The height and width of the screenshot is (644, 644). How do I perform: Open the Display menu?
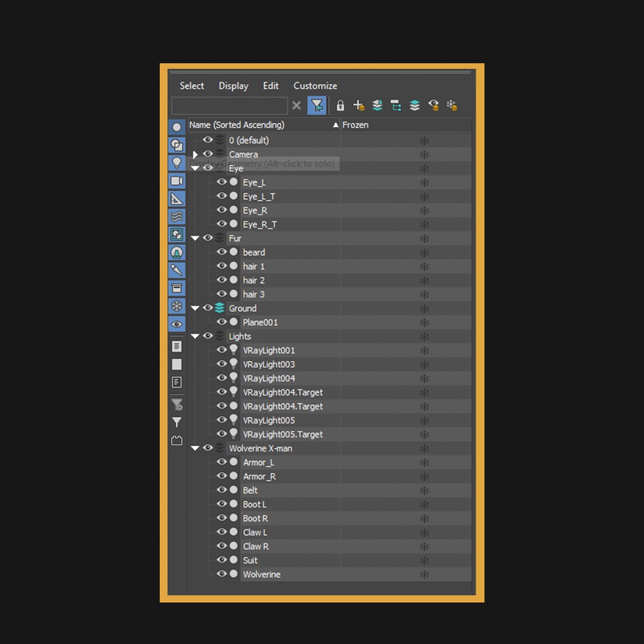tap(233, 86)
